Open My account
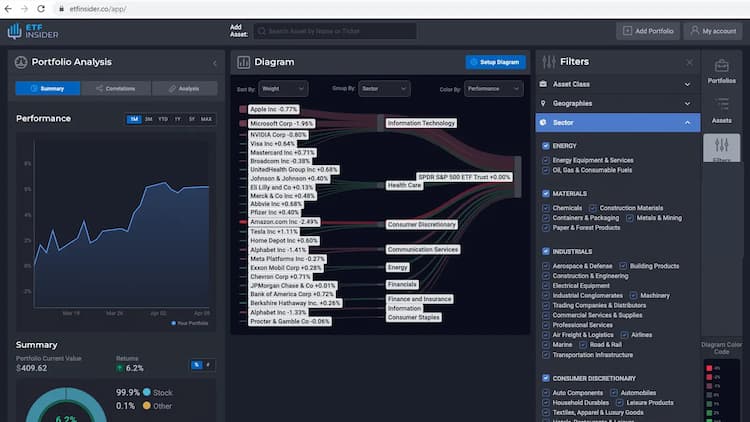This screenshot has height=422, width=750. click(713, 31)
